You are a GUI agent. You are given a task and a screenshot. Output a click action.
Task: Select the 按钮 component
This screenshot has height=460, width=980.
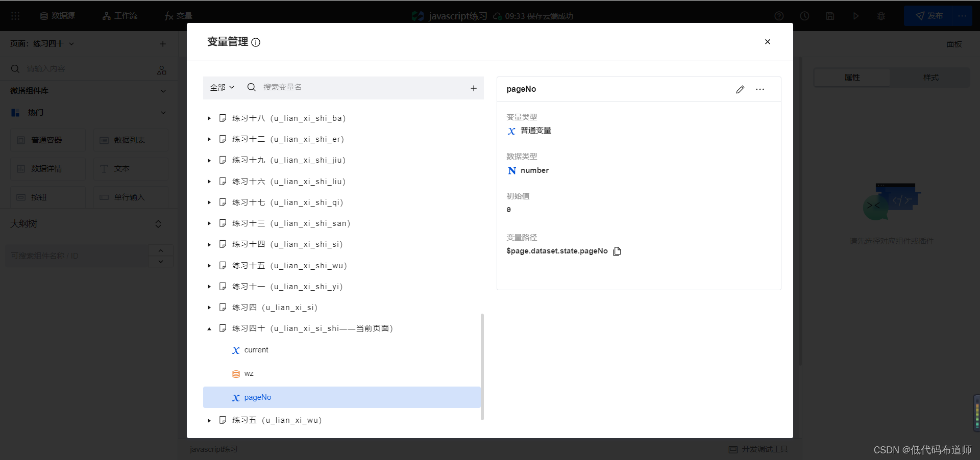[x=48, y=197]
